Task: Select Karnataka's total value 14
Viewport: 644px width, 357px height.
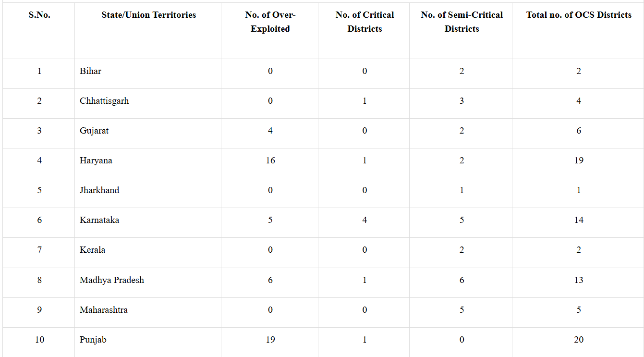Action: click(x=579, y=220)
